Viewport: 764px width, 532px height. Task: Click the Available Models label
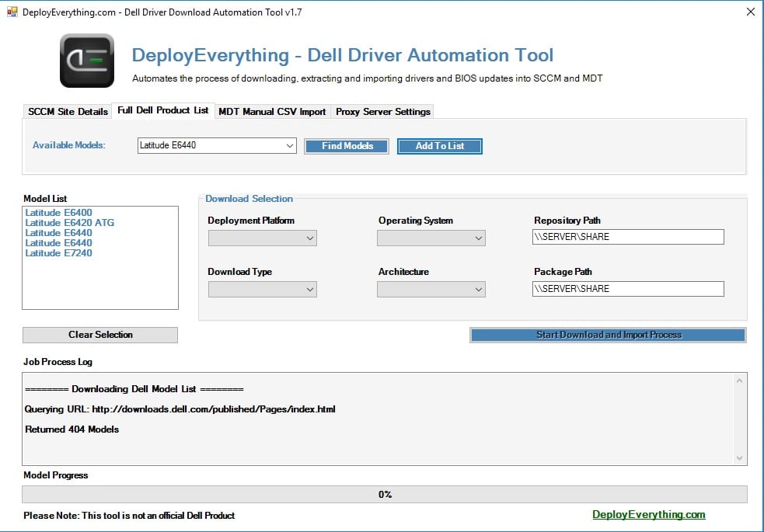point(68,145)
